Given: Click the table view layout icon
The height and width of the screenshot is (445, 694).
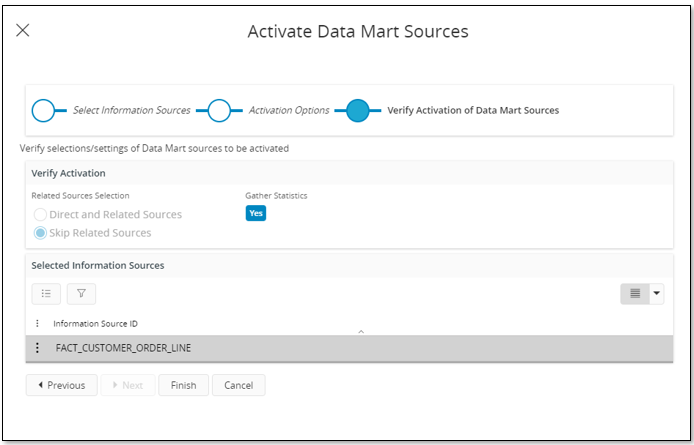Looking at the screenshot, I should [x=634, y=294].
